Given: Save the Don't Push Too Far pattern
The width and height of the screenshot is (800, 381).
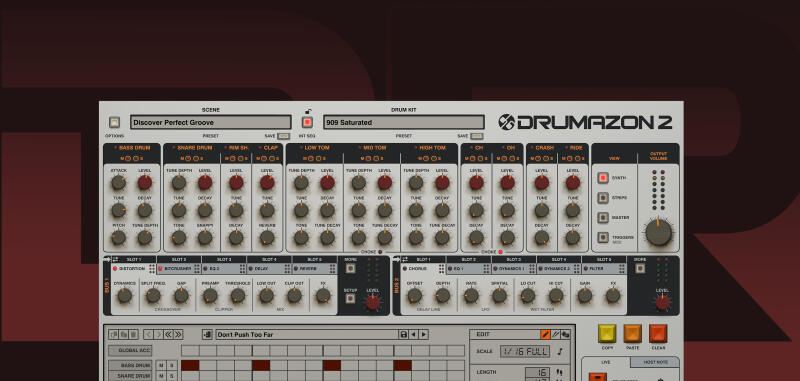Looking at the screenshot, I should (x=404, y=335).
